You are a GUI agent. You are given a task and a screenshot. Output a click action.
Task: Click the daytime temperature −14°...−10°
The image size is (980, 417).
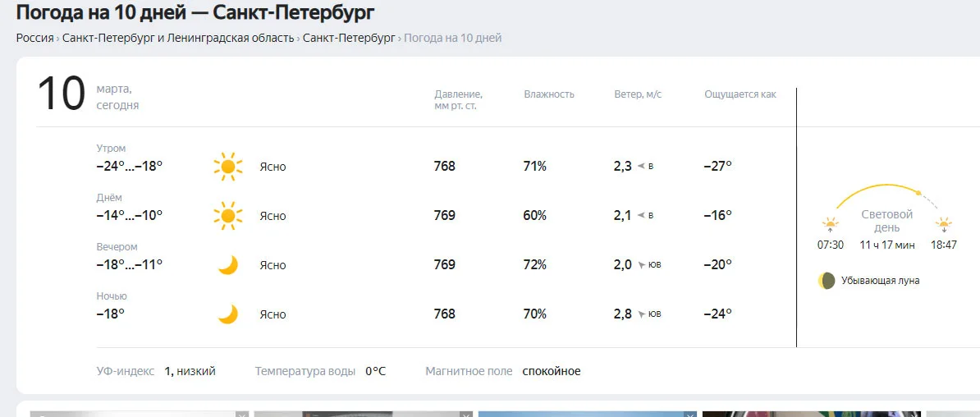tap(130, 215)
